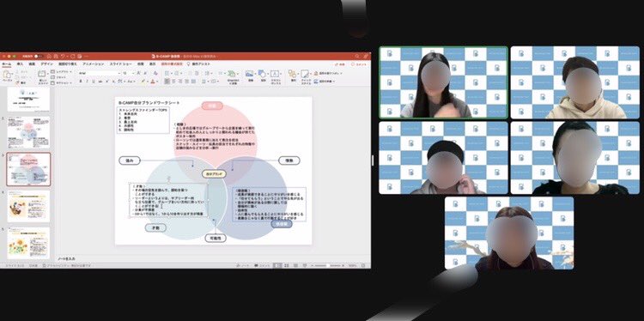Click the New Slide icon
The width and height of the screenshot is (644, 321).
(42, 75)
